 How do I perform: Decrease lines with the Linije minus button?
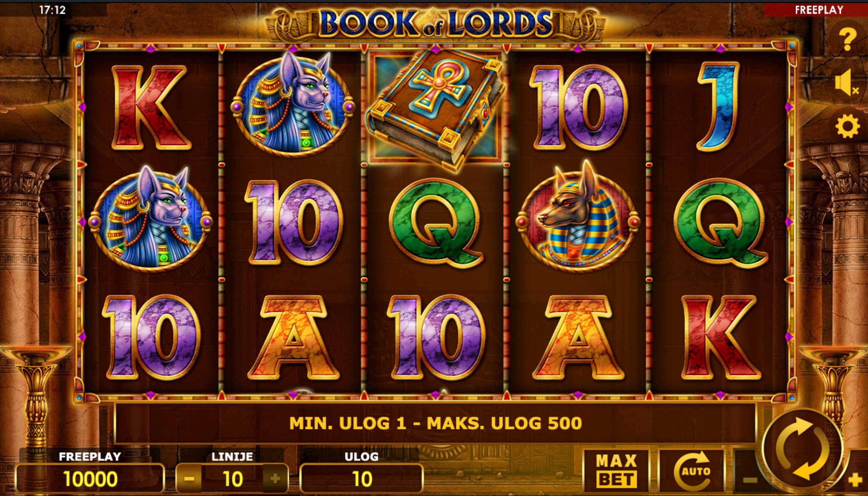[x=189, y=479]
